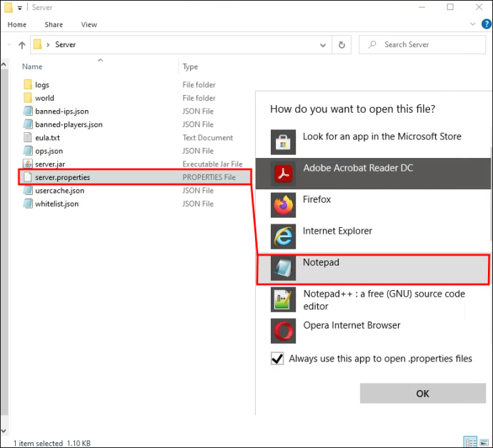The width and height of the screenshot is (493, 448).
Task: Select the Firefox icon in app list
Action: [x=284, y=205]
